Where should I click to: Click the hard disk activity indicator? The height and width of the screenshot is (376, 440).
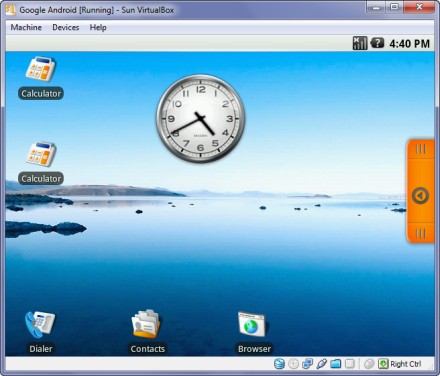[279, 364]
